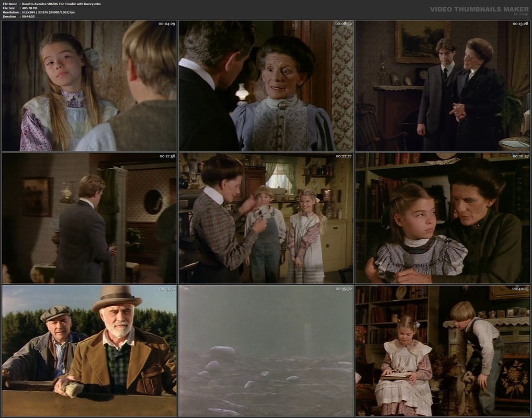Open thumbnail of girl sitting with woman near bookshelf
Screen dimensions: 532x418
(443, 218)
